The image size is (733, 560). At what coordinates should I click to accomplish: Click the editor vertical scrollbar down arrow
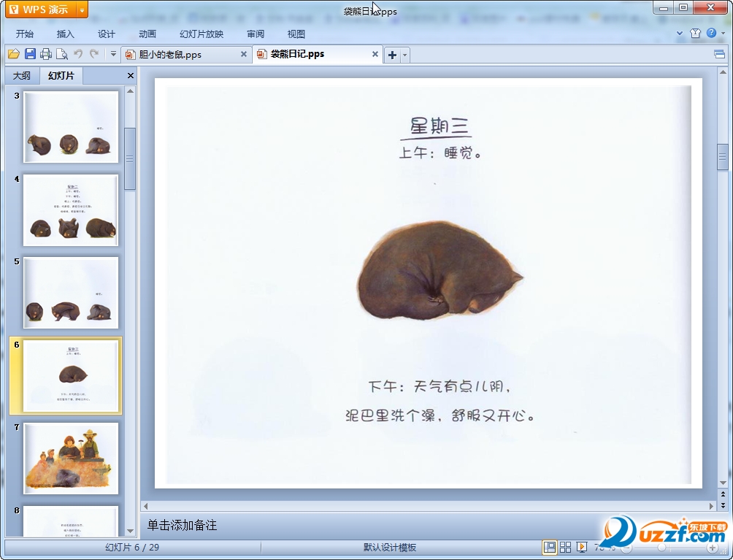point(724,483)
